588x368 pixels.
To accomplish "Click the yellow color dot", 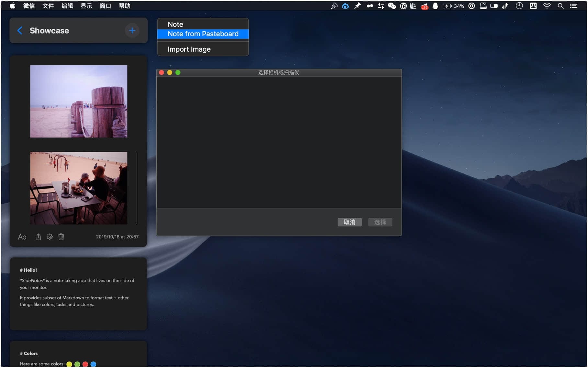I will tap(69, 364).
